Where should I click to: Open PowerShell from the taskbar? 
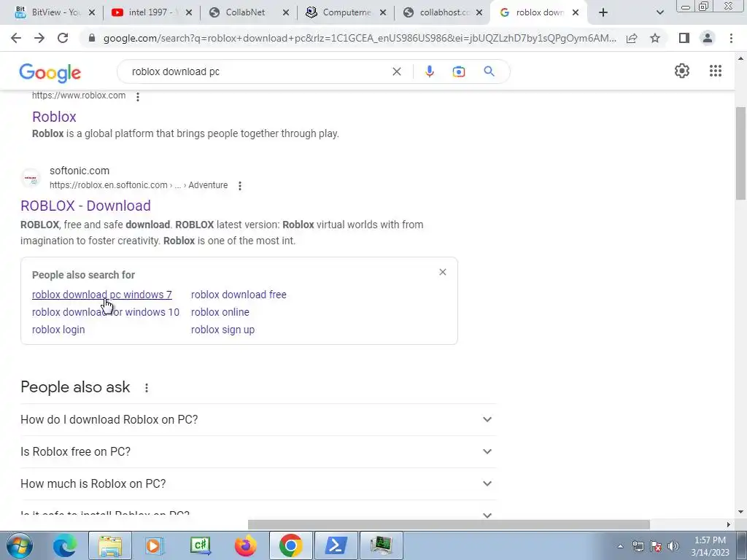[336, 545]
